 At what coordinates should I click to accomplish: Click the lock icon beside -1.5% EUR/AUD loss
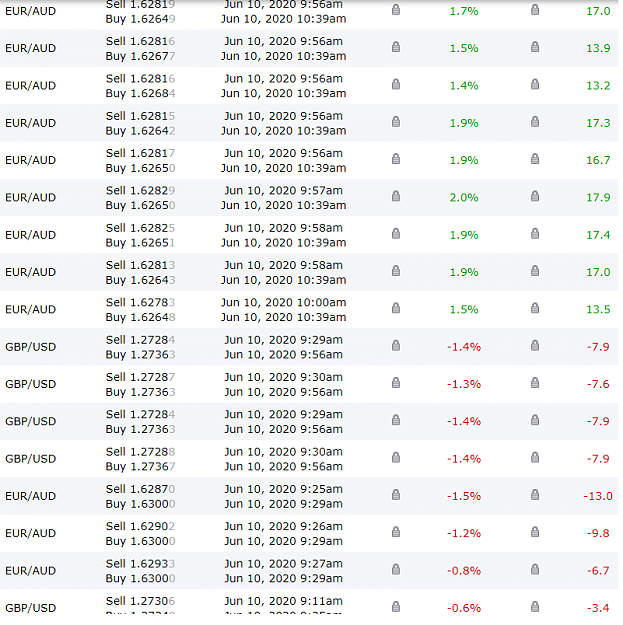click(396, 495)
